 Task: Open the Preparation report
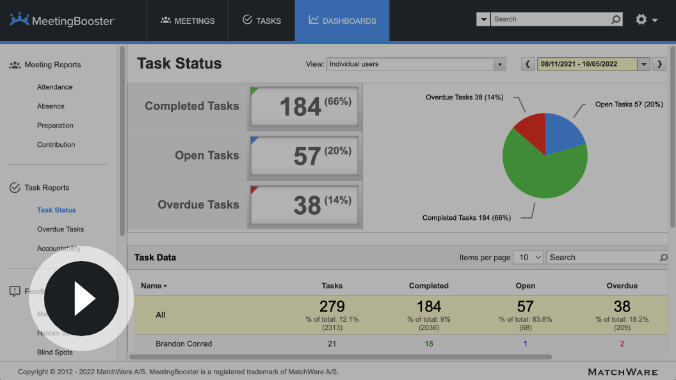(55, 126)
